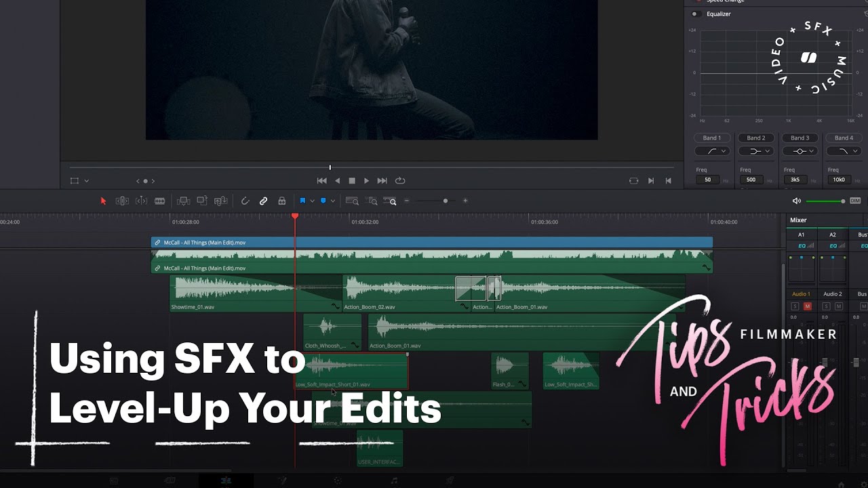This screenshot has height=488, width=868.
Task: Play the timeline forward
Action: point(367,181)
